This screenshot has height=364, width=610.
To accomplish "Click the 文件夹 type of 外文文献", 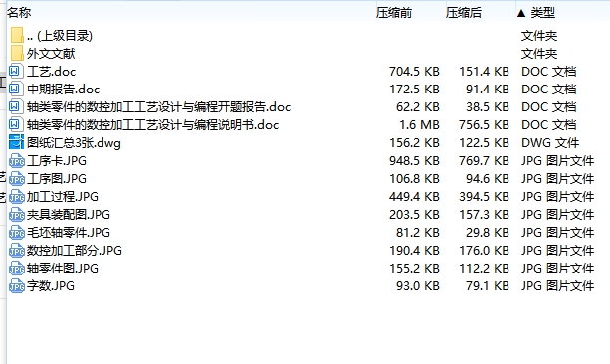I will tap(539, 54).
